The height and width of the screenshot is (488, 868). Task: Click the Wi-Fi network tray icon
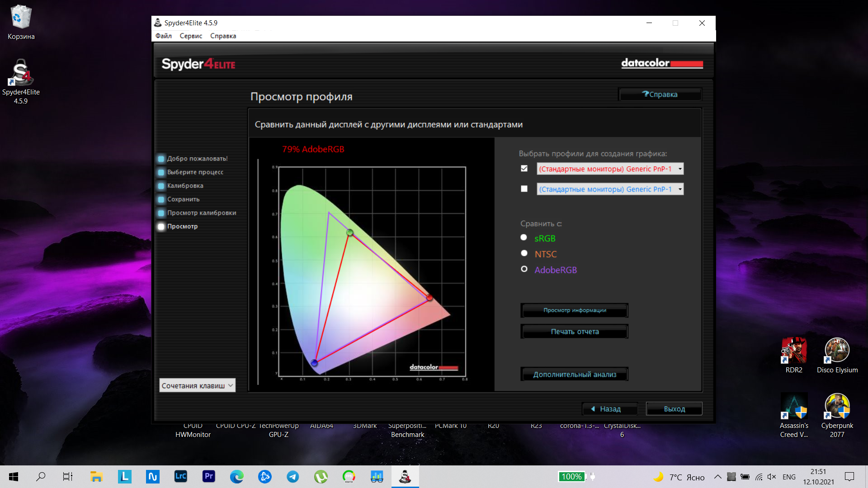[x=759, y=477]
